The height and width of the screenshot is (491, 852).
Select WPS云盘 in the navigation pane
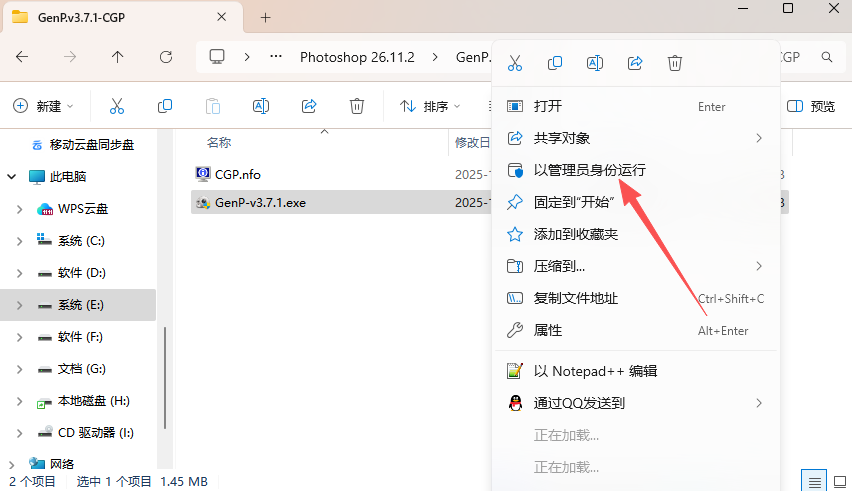(83, 209)
